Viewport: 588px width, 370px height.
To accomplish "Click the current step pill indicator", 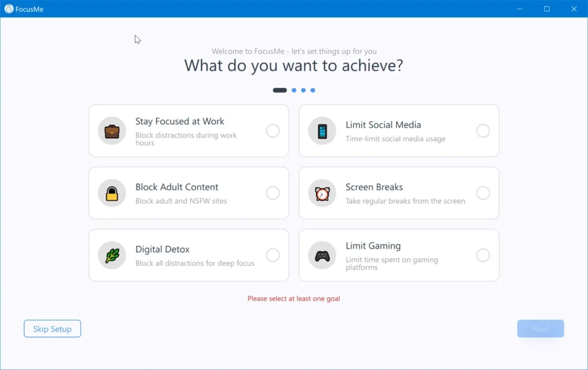I will point(280,90).
